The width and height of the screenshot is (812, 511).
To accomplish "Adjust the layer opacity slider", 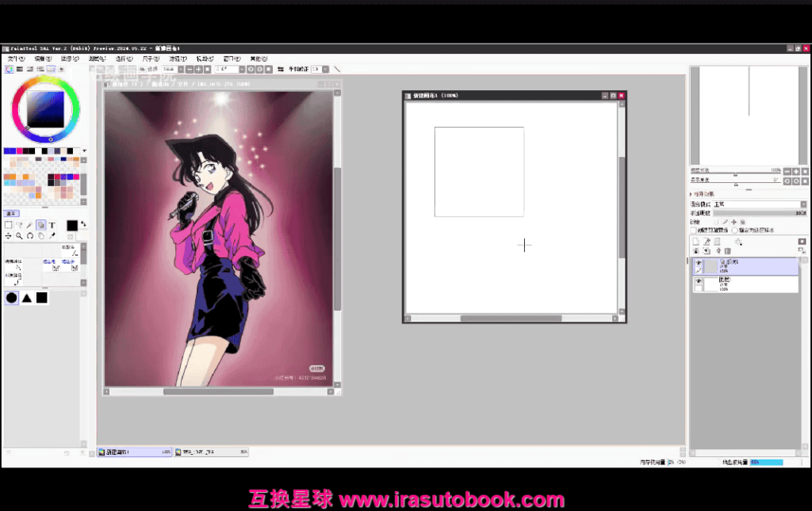I will 760,213.
